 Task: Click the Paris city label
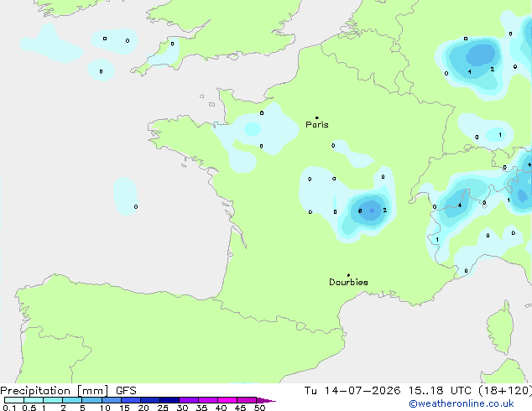(x=317, y=125)
